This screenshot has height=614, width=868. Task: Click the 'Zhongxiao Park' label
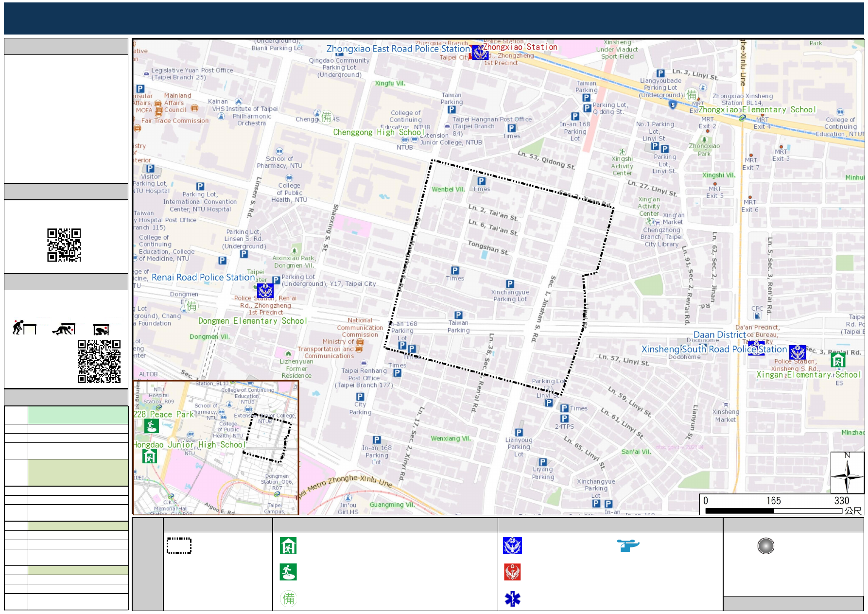point(704,150)
